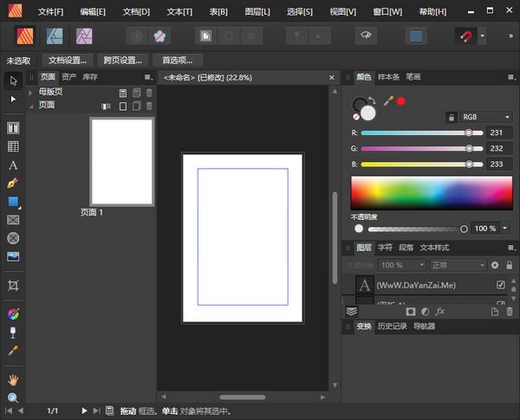Switch to the 样本条 swatches tab
The image size is (520, 420).
click(x=389, y=77)
